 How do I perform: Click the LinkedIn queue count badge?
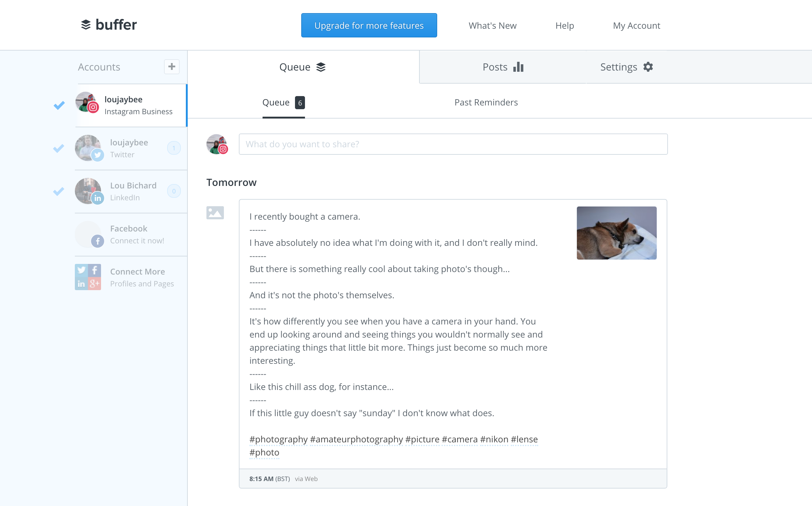(x=174, y=191)
